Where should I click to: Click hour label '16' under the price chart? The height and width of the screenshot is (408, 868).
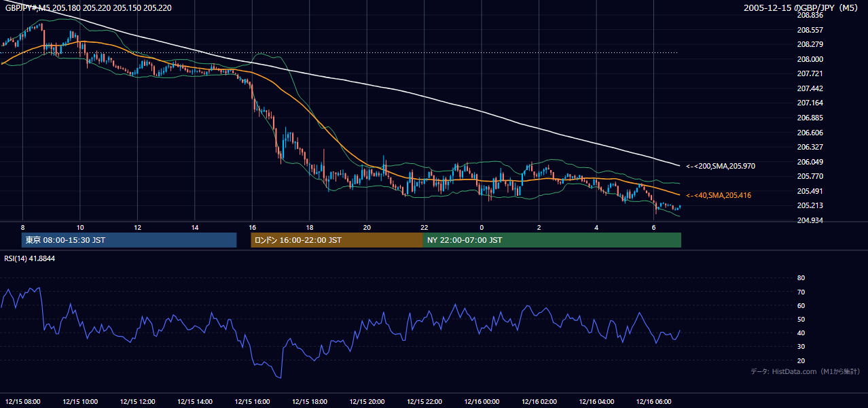[x=252, y=227]
